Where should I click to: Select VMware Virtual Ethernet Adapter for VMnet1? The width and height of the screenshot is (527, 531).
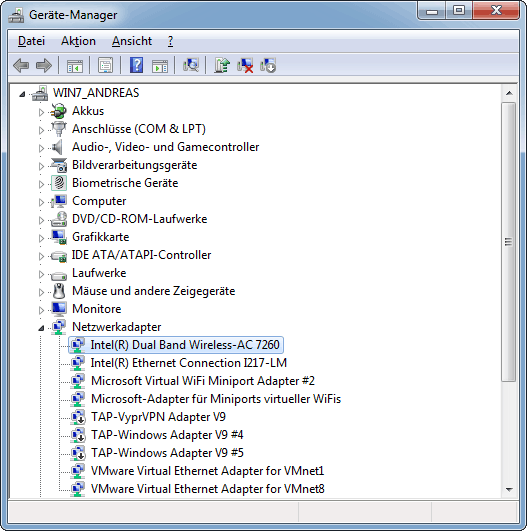click(207, 471)
